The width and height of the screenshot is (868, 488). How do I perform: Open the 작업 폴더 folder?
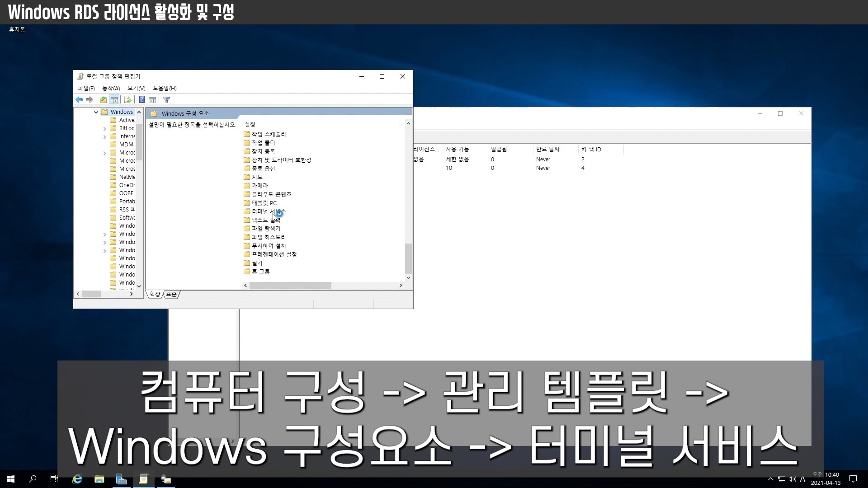259,143
